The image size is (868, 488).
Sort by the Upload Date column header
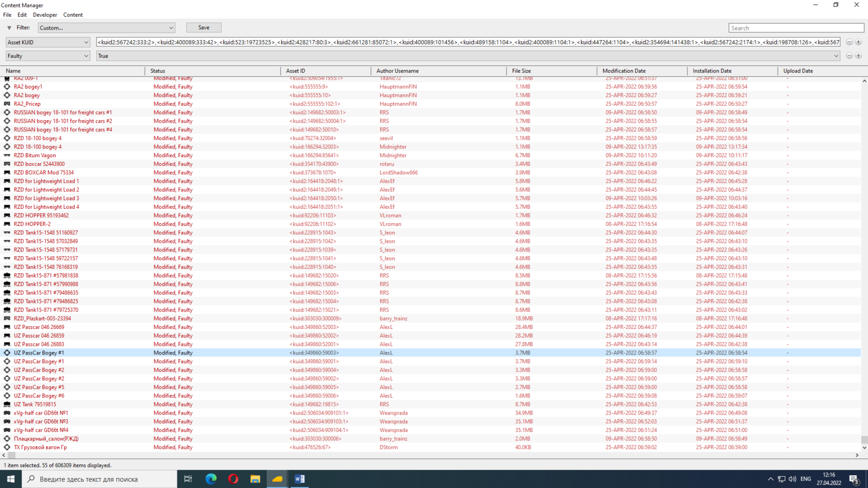point(821,71)
